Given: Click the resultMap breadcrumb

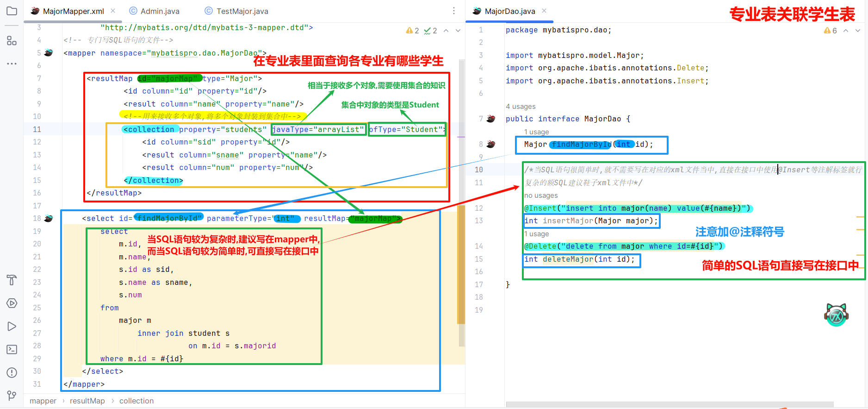Looking at the screenshot, I should click(87, 401).
